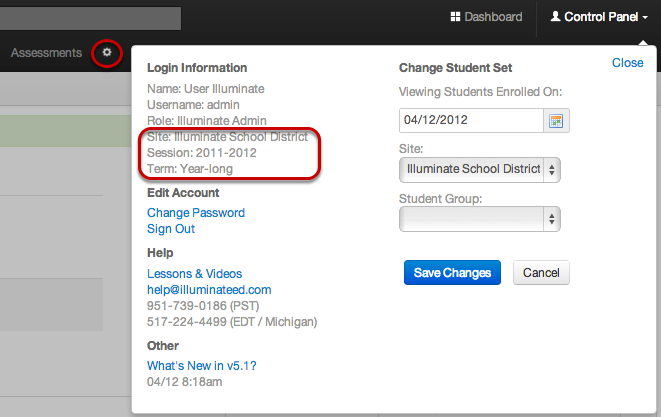Click the Change Student Set heading
The width and height of the screenshot is (661, 417).
click(455, 68)
